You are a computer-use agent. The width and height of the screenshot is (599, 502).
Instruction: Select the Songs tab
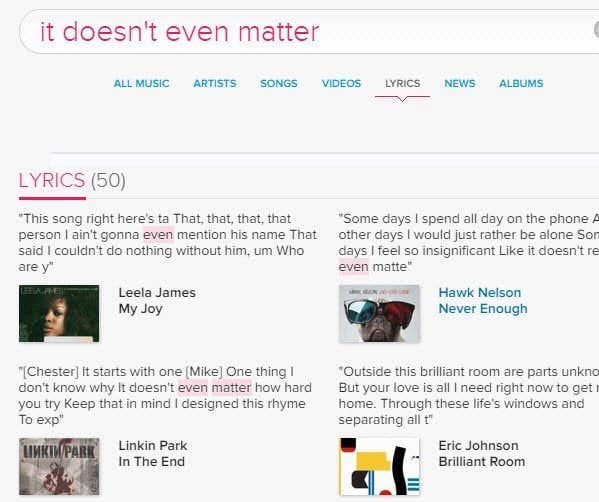[278, 83]
